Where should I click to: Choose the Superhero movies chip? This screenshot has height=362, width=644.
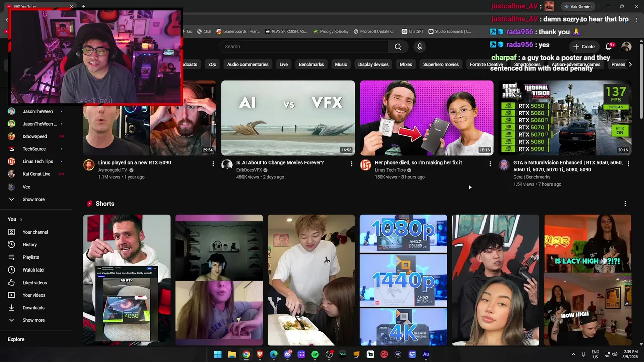click(x=441, y=64)
